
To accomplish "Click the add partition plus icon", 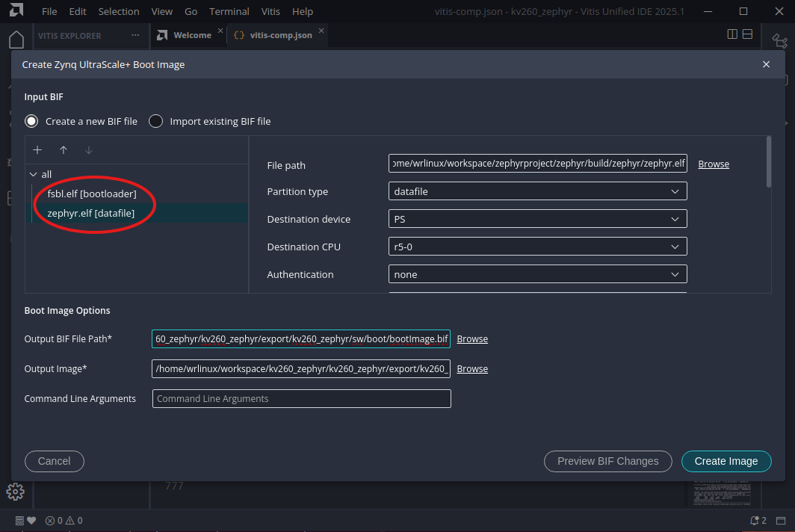I will (37, 150).
